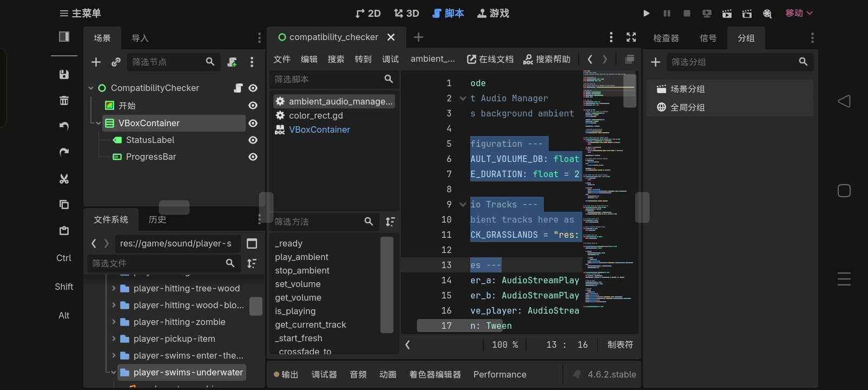Viewport: 868px width, 390px height.
Task: Open 搜索帮助 help search
Action: [x=547, y=59]
